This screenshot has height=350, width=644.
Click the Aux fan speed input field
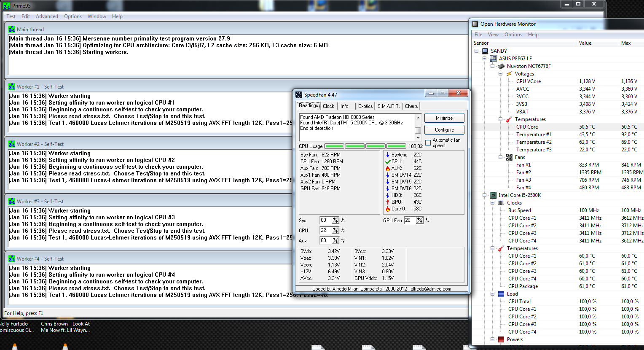tap(326, 240)
